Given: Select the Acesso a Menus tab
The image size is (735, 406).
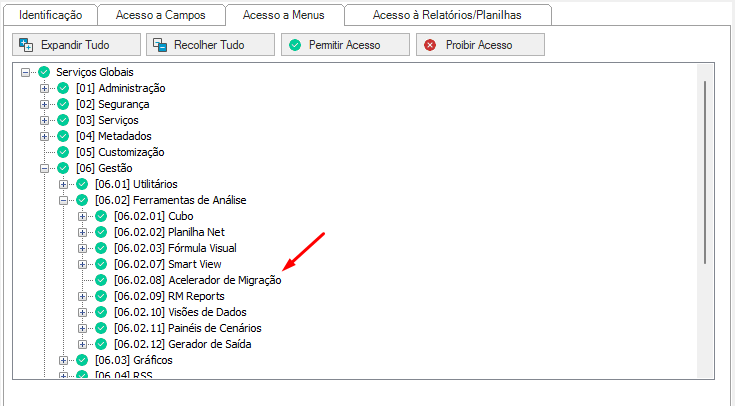Looking at the screenshot, I should (x=284, y=15).
